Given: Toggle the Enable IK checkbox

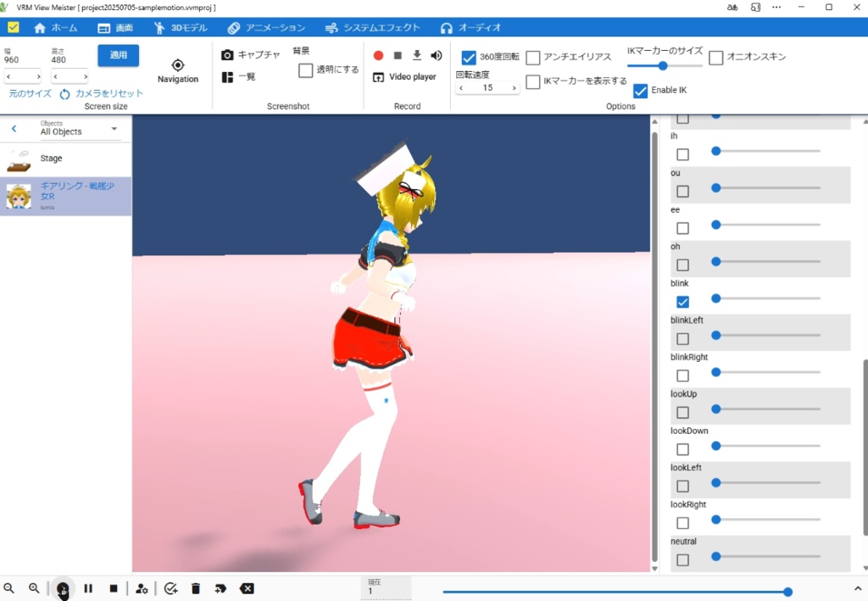Looking at the screenshot, I should (x=641, y=91).
